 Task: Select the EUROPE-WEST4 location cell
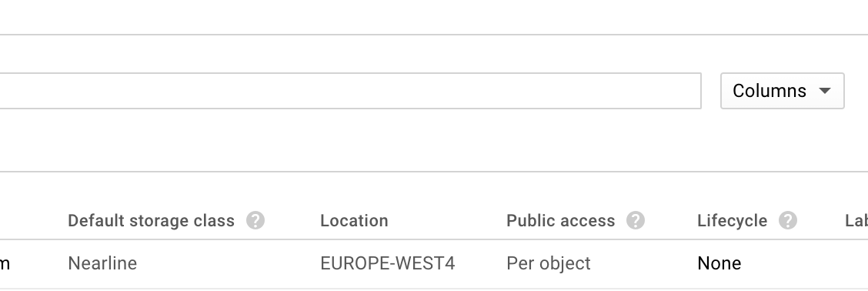(x=388, y=263)
